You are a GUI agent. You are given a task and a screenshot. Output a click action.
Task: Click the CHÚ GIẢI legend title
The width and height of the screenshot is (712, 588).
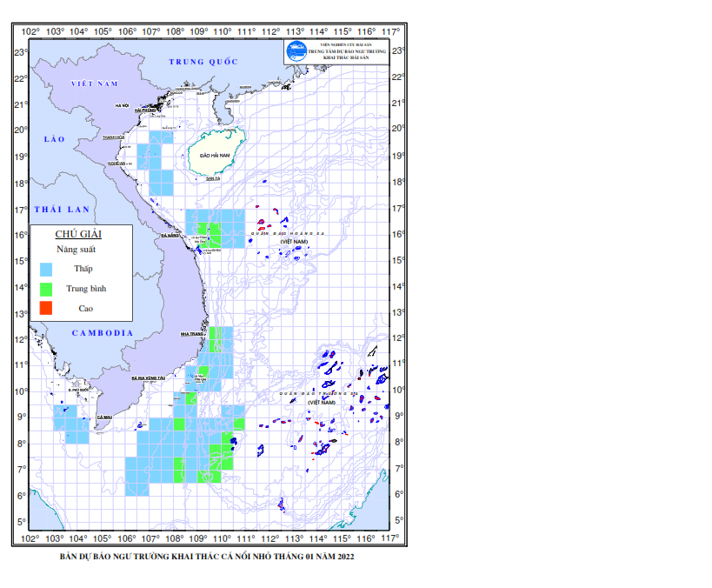[x=78, y=234]
